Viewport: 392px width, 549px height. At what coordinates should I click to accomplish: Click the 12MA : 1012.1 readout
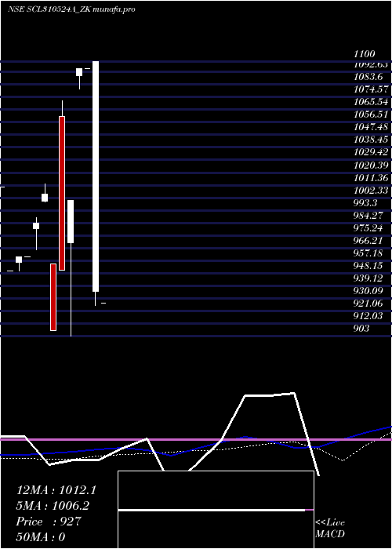(x=56, y=490)
